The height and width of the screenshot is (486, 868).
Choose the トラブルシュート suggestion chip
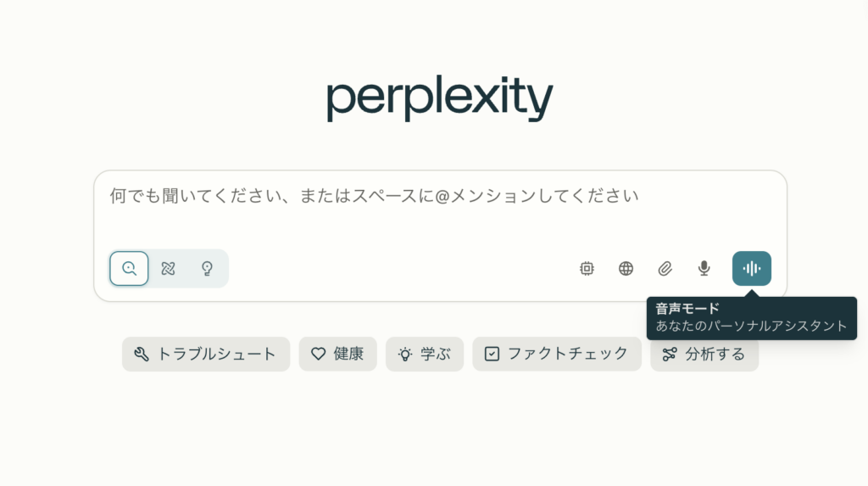coord(206,354)
